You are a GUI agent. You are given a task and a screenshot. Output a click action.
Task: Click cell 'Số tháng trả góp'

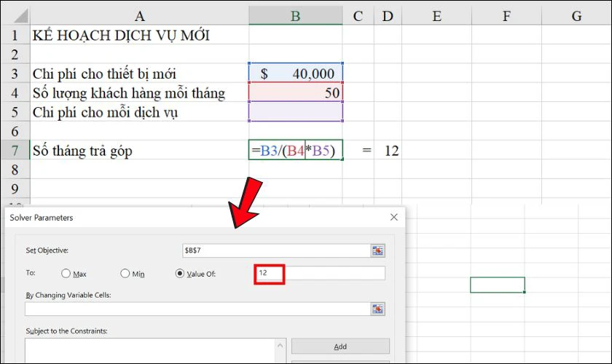[139, 150]
